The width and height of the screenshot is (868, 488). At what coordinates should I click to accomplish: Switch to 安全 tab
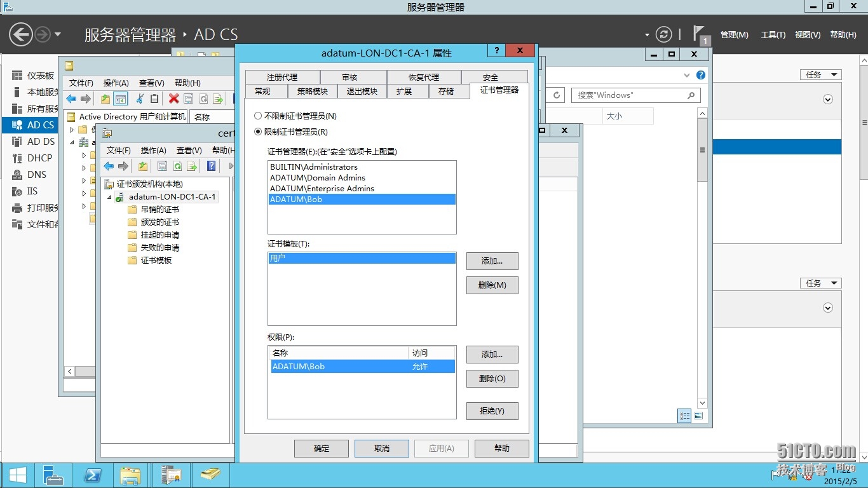(491, 78)
